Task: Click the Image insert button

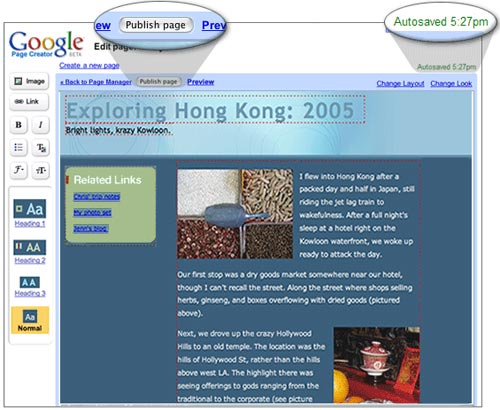Action: 29,81
